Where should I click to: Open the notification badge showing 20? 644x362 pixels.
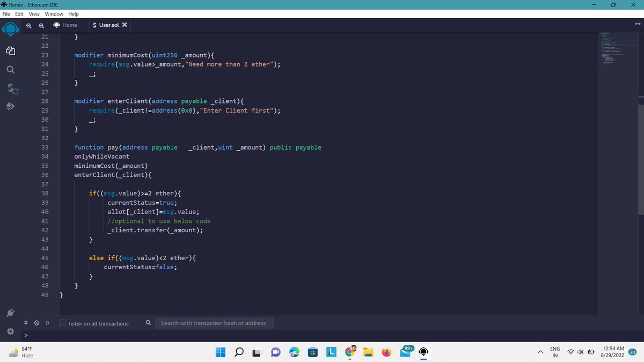pos(632,352)
